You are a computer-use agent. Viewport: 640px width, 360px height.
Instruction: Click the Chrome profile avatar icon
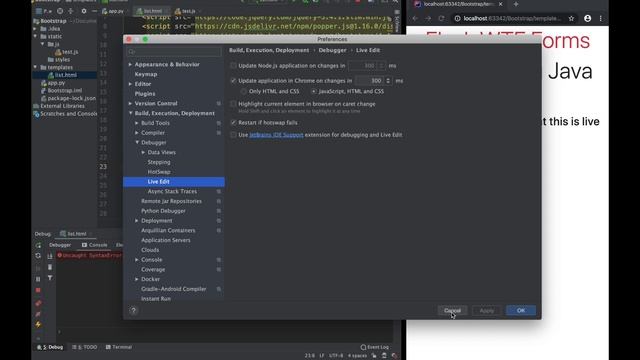587,18
